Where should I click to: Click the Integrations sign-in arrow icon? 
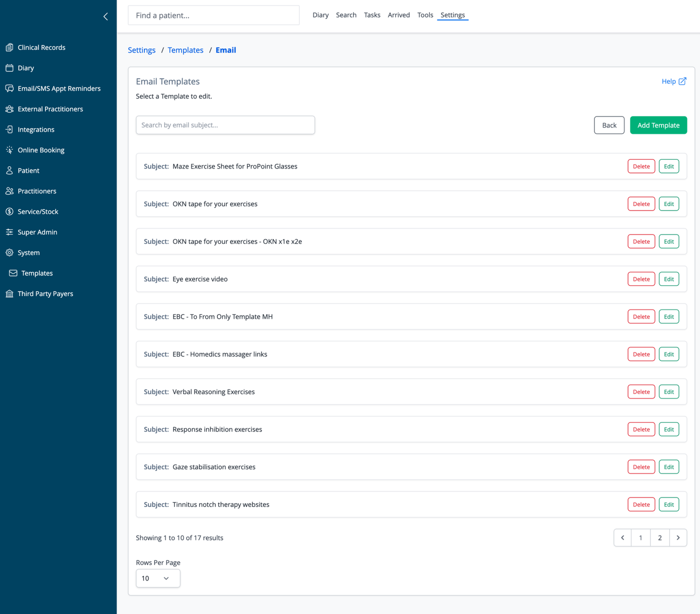[9, 129]
